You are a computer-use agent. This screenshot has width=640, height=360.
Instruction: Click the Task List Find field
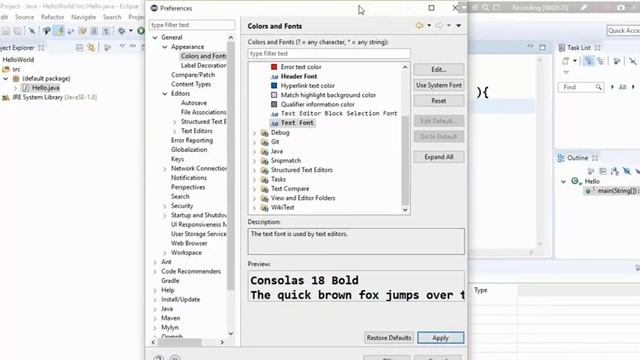tap(580, 87)
